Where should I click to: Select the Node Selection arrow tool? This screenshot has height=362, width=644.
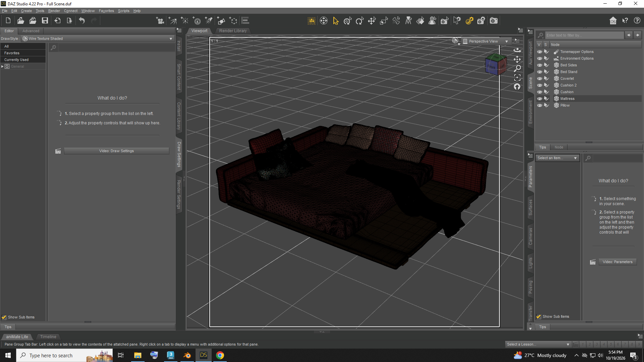[335, 21]
